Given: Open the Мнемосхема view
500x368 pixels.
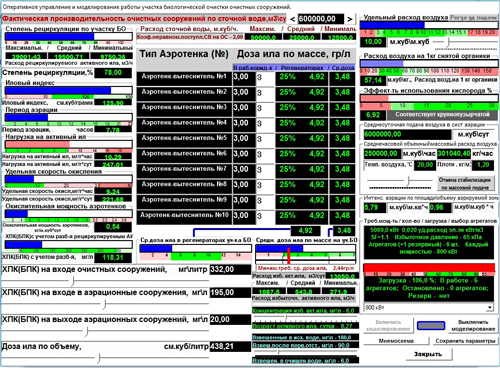Looking at the screenshot, I should click(x=396, y=341).
